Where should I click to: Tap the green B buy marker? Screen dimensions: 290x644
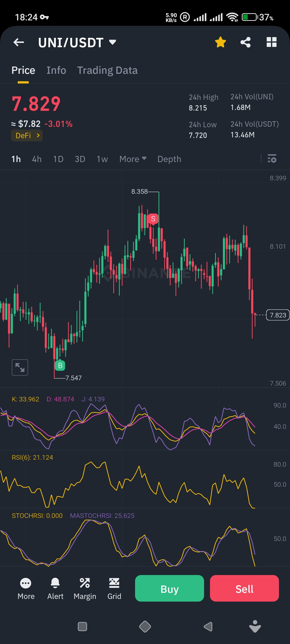click(x=60, y=365)
